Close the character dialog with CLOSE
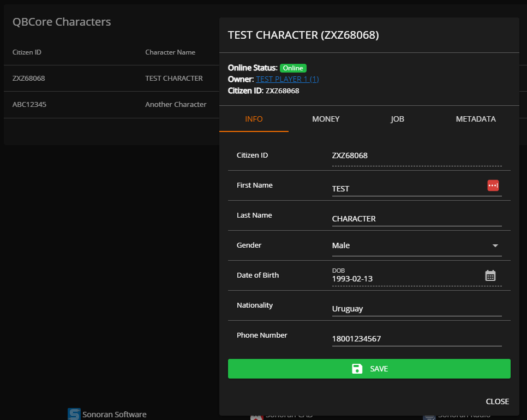This screenshot has width=527, height=420. [x=497, y=401]
